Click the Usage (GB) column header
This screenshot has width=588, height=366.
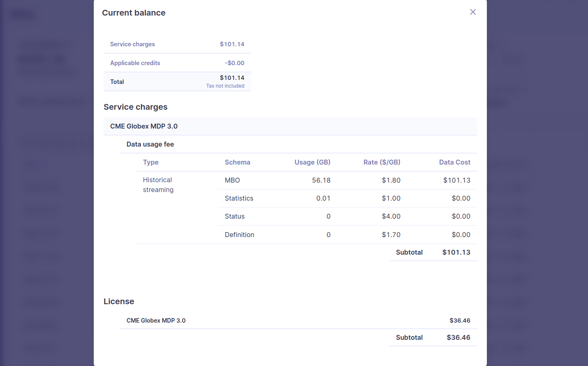(312, 162)
